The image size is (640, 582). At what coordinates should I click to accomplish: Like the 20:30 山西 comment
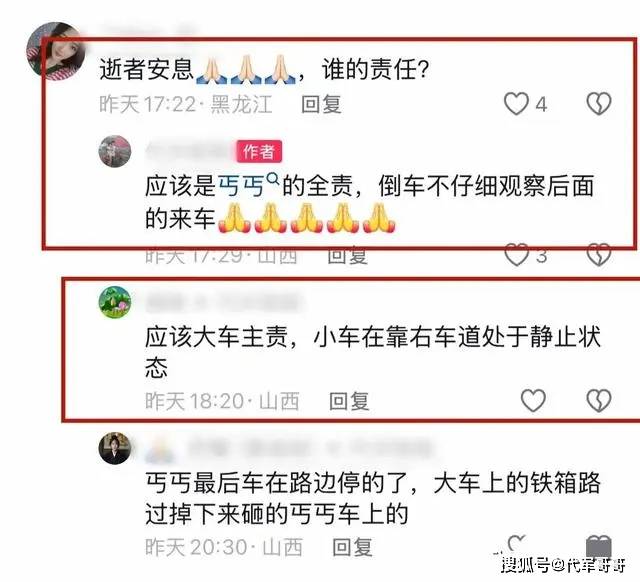(x=517, y=545)
